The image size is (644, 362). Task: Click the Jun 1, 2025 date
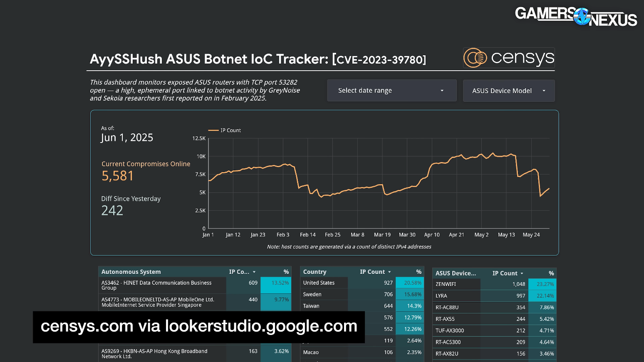(127, 138)
